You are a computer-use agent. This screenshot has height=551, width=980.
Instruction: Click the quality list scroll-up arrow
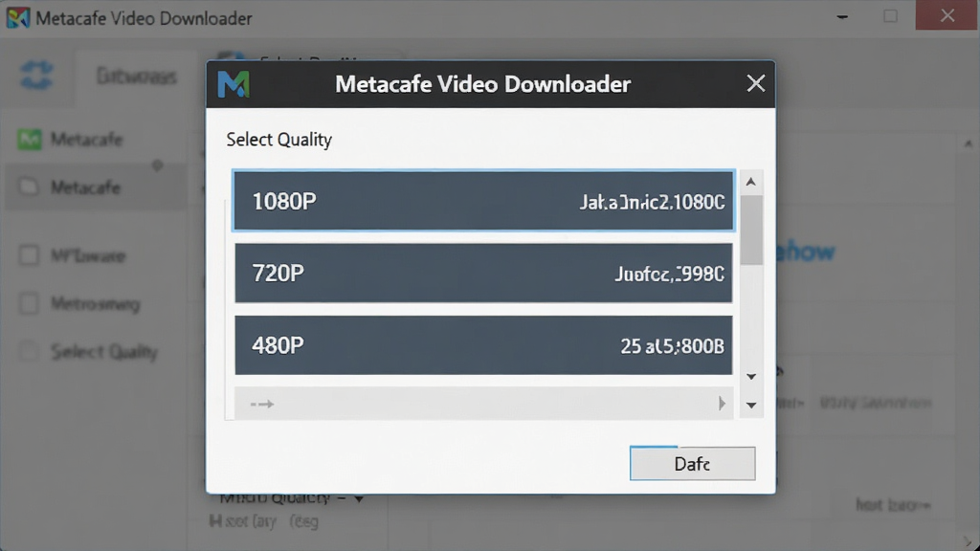(750, 182)
